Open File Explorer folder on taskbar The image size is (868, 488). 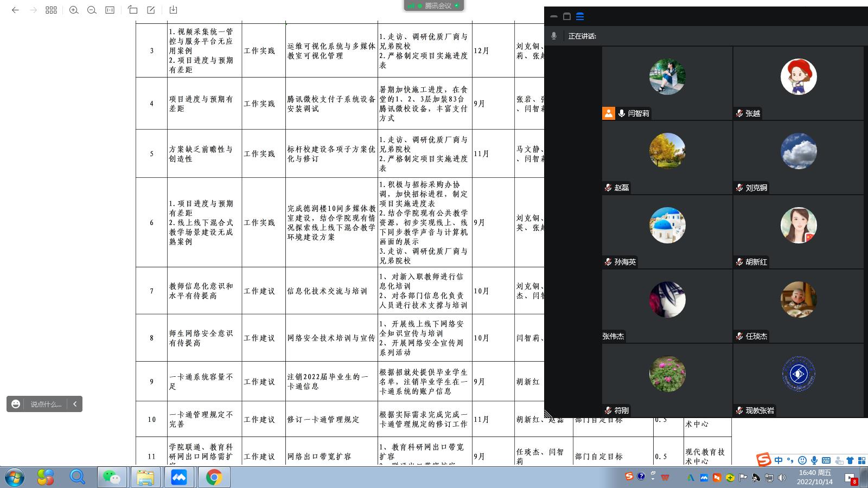point(145,477)
